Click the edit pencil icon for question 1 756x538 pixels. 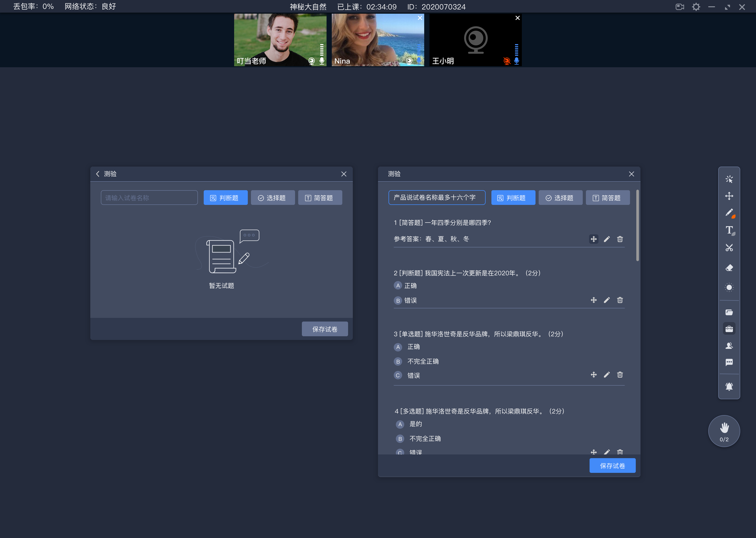click(607, 239)
